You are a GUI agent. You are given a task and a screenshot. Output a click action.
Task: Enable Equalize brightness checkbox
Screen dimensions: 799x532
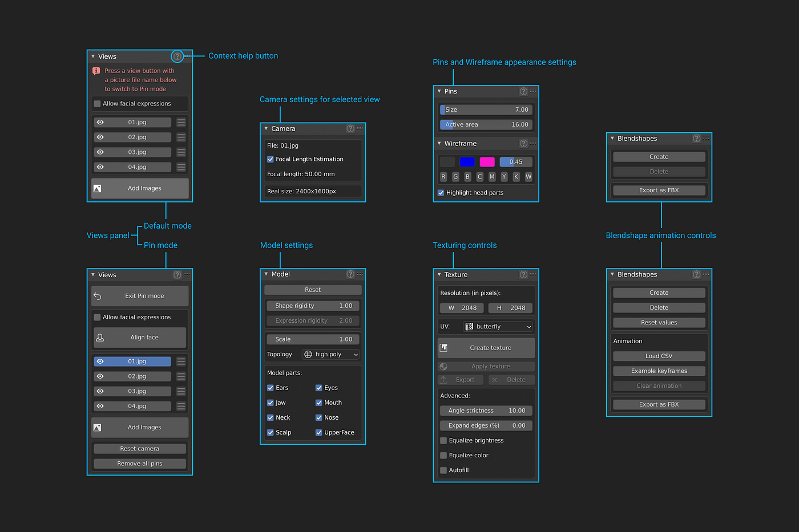(443, 441)
